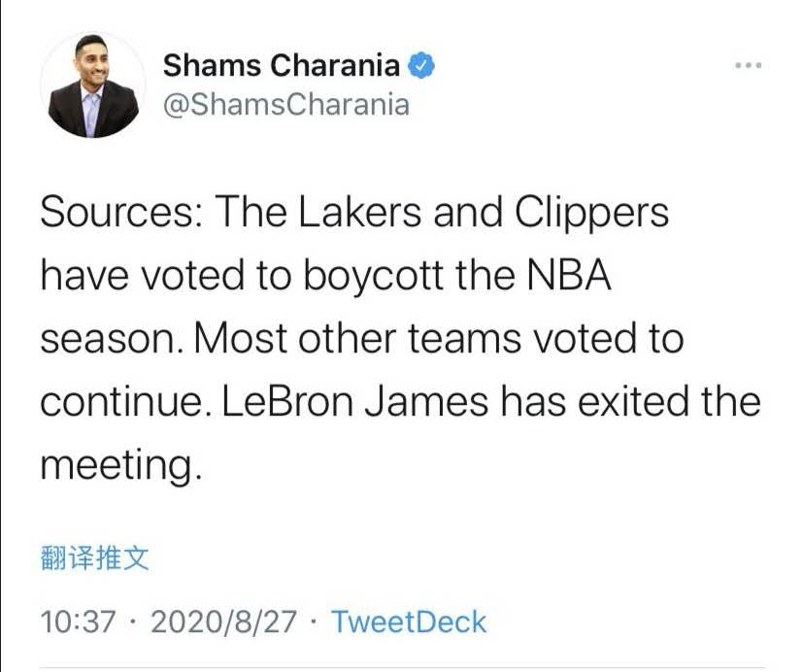
Task: Click the Shams Charania display name
Action: [x=282, y=66]
